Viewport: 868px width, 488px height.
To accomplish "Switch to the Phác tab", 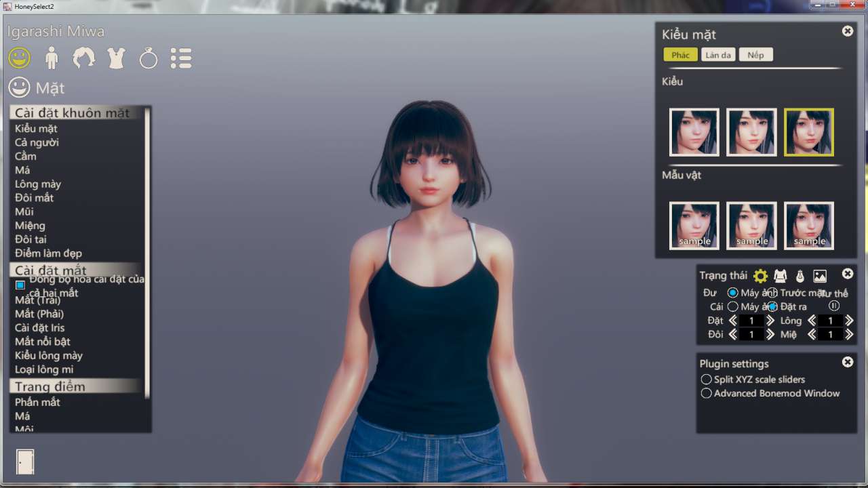I will click(x=680, y=55).
